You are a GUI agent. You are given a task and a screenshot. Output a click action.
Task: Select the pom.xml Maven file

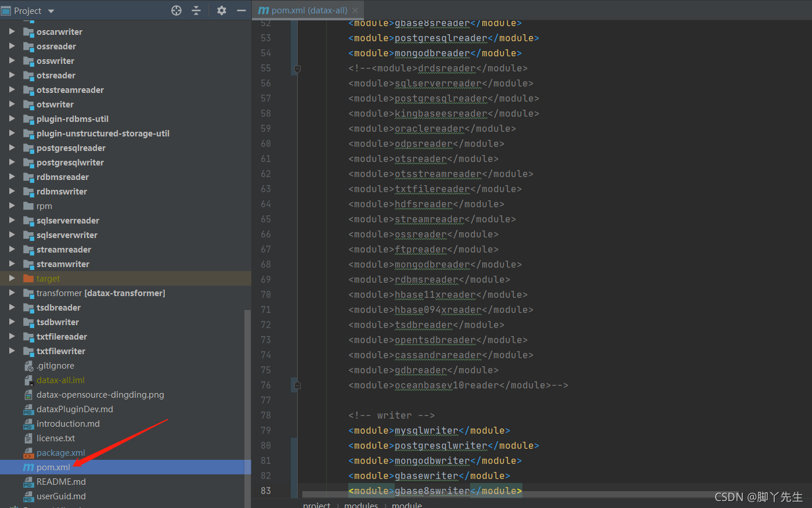(x=53, y=467)
